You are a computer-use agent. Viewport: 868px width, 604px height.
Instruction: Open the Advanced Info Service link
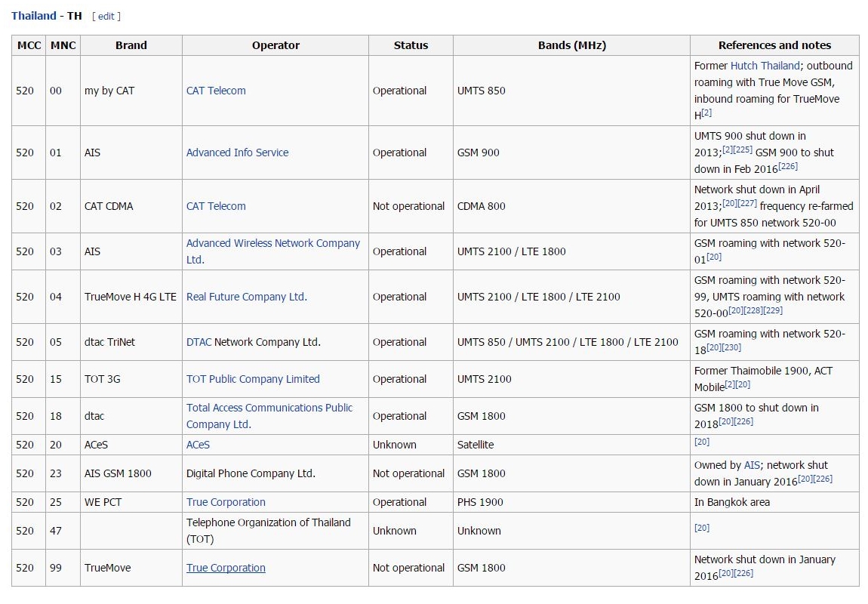coord(238,153)
